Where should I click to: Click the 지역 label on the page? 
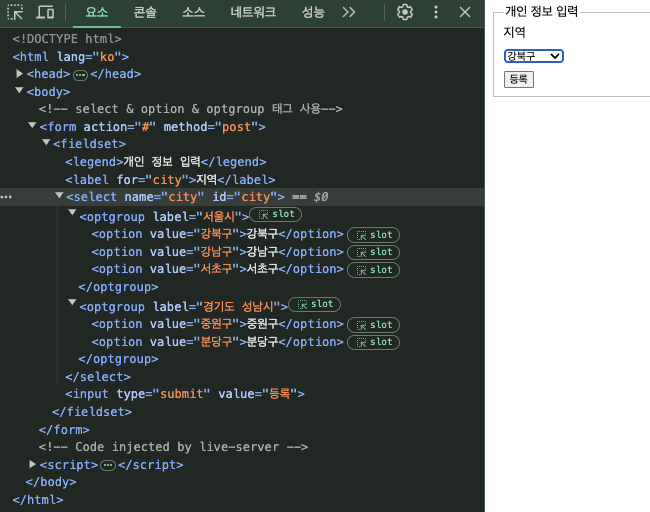[514, 32]
